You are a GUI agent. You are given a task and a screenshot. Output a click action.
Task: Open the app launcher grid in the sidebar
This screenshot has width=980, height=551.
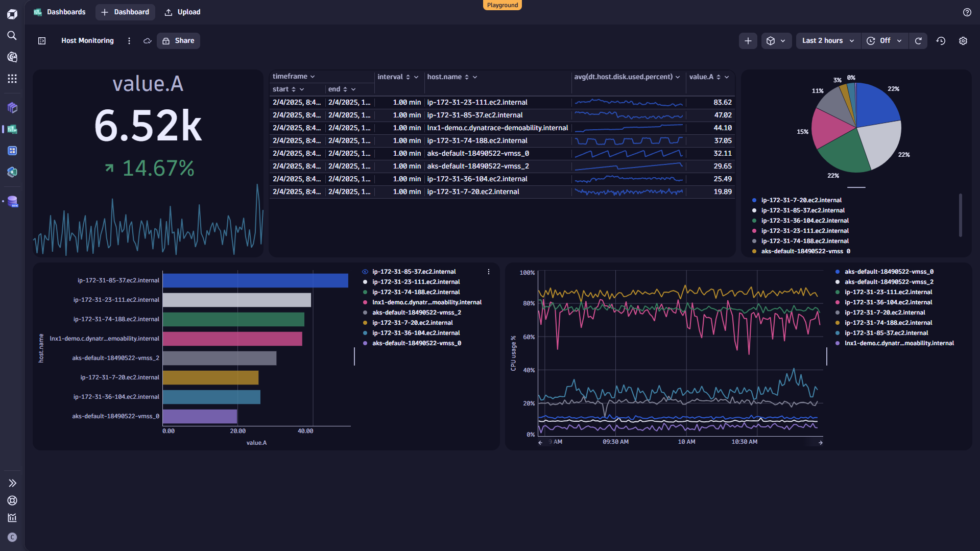point(12,79)
